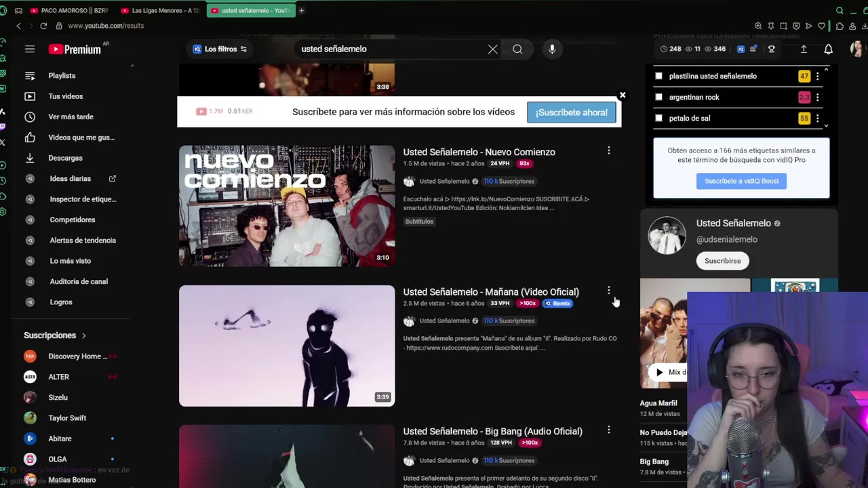Open the Mañana (Video Oficial) title
Screen dimensions: 868x488
(x=491, y=291)
